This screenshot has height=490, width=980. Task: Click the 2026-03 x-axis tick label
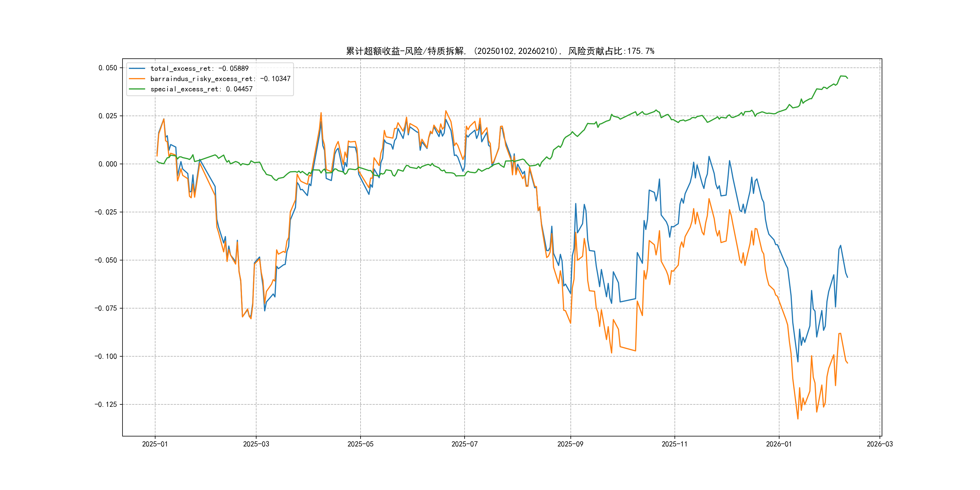880,444
